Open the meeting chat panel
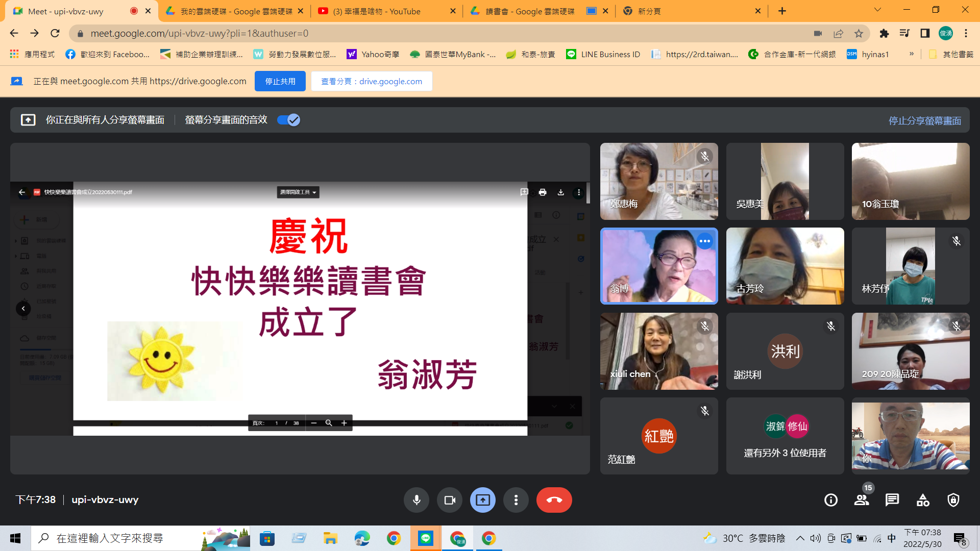Viewport: 980px width, 551px height. (x=892, y=500)
